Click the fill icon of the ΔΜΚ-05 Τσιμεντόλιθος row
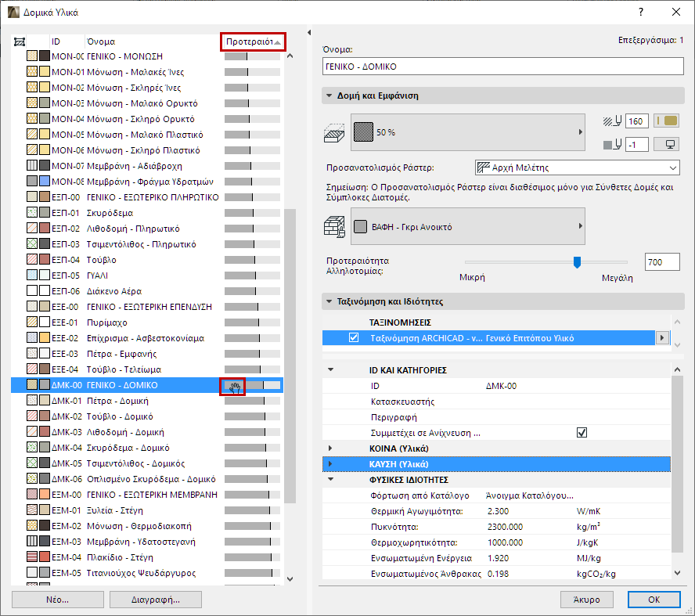 point(32,463)
